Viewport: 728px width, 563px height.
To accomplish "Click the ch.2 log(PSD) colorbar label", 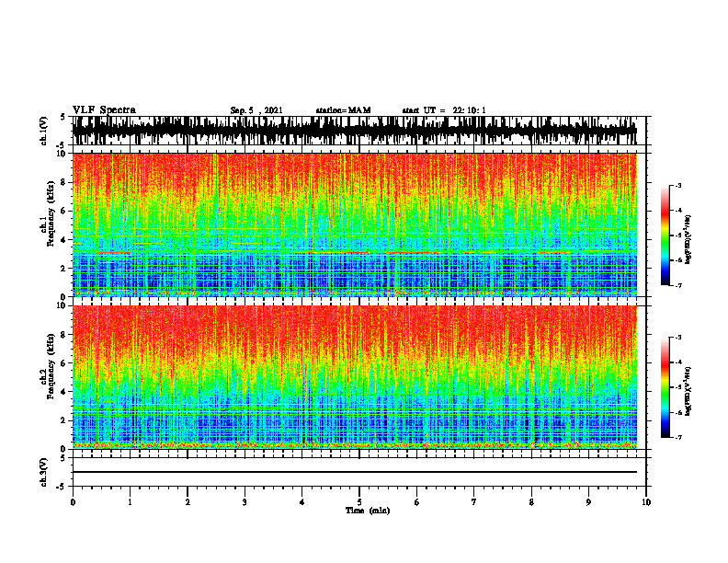I will (688, 392).
